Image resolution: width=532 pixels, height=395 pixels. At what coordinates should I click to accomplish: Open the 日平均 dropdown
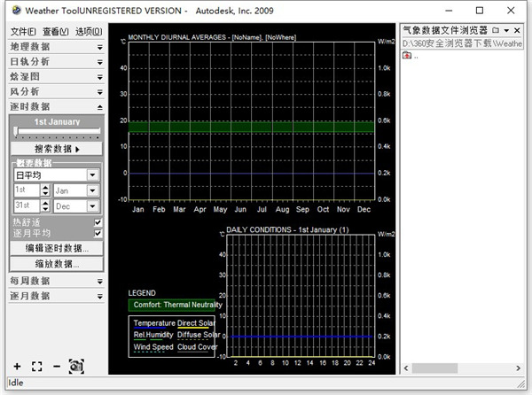[x=92, y=175]
